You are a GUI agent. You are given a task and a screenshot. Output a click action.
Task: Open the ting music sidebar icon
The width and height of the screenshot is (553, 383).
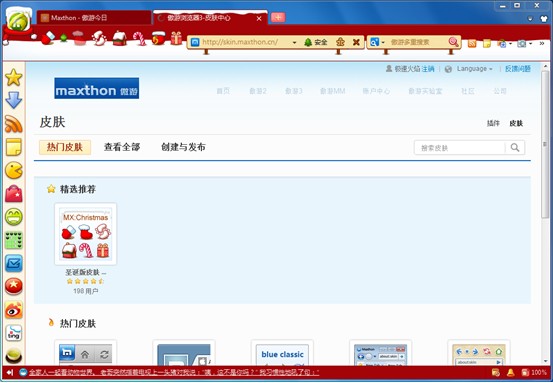click(14, 333)
